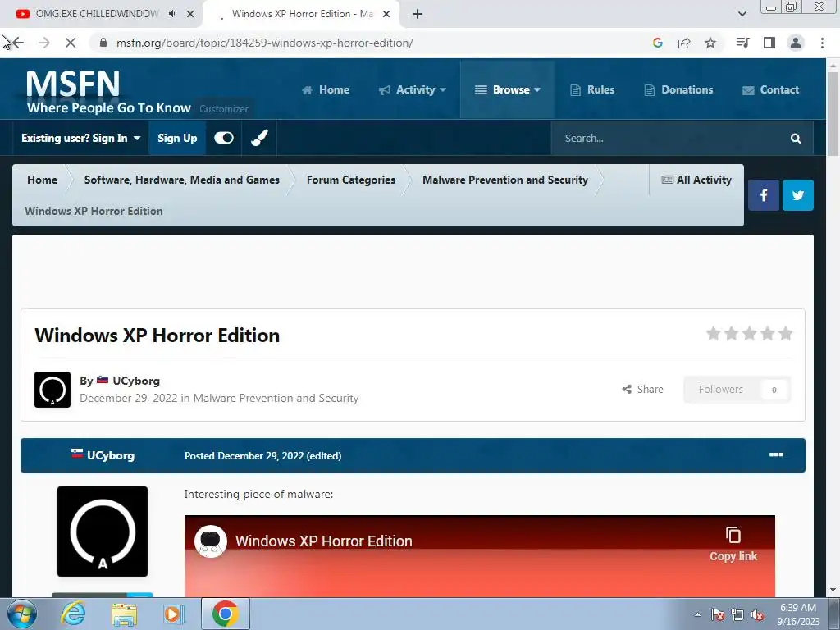Open Internet Explorer from taskbar
The height and width of the screenshot is (630, 840).
(x=73, y=614)
